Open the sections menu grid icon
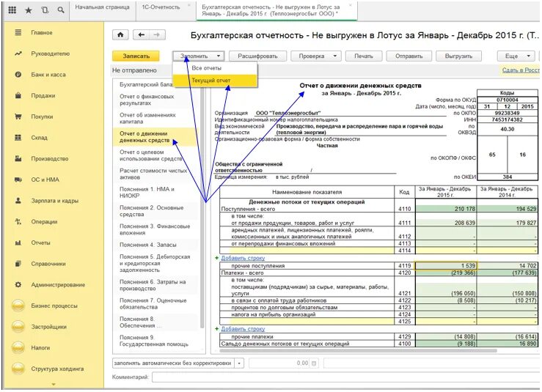Viewport: 542px width, 392px height. click(12, 10)
